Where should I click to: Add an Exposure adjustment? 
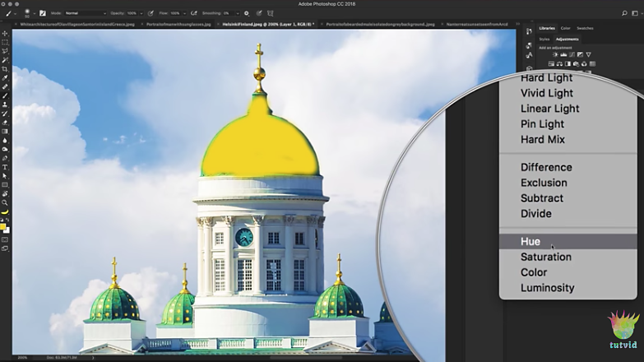(580, 54)
